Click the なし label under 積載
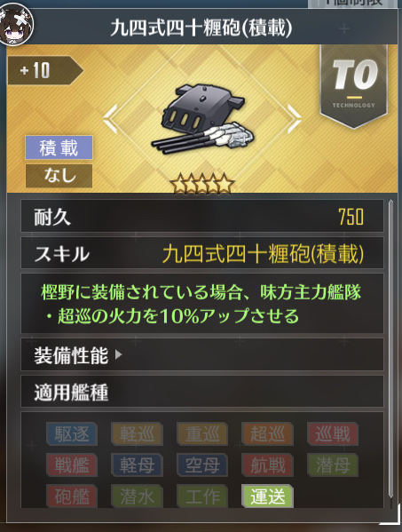Viewport: 402px width, 532px height. pyautogui.click(x=59, y=176)
